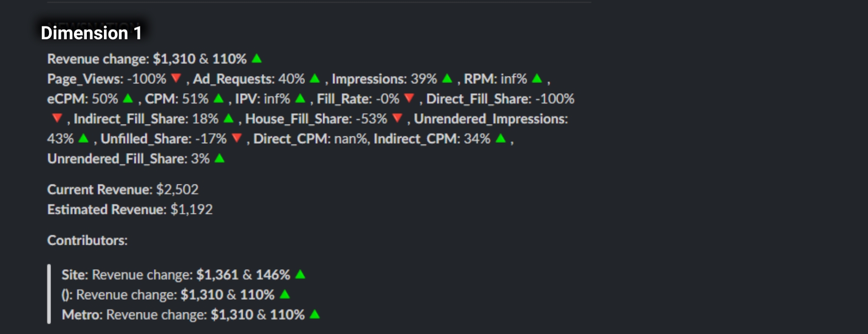Image resolution: width=868 pixels, height=334 pixels.
Task: Click the green arrow after Indirect_CPM 34%
Action: coord(501,139)
